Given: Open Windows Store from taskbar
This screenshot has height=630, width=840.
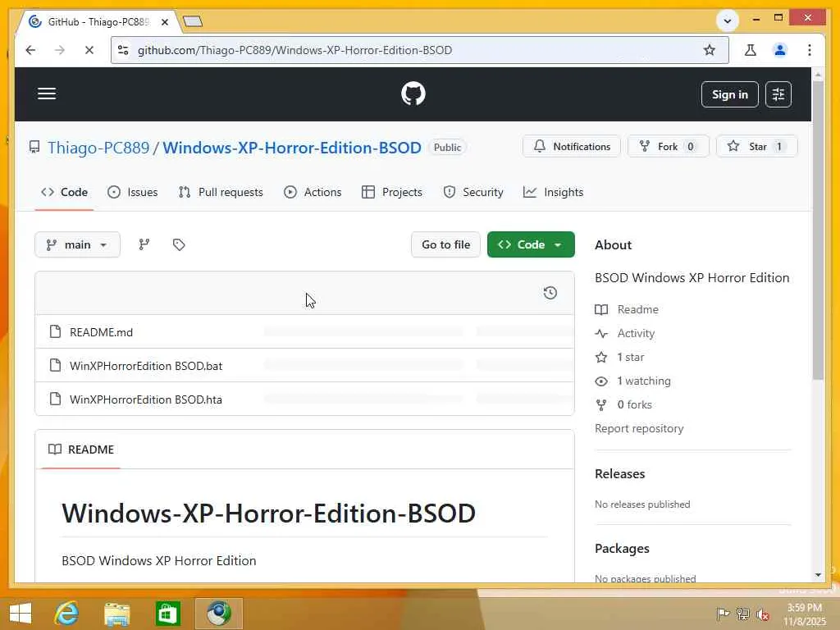Looking at the screenshot, I should [167, 614].
